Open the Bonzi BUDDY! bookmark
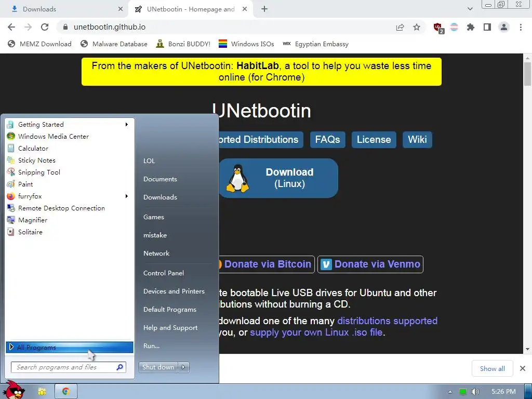The width and height of the screenshot is (532, 399). pyautogui.click(x=183, y=44)
